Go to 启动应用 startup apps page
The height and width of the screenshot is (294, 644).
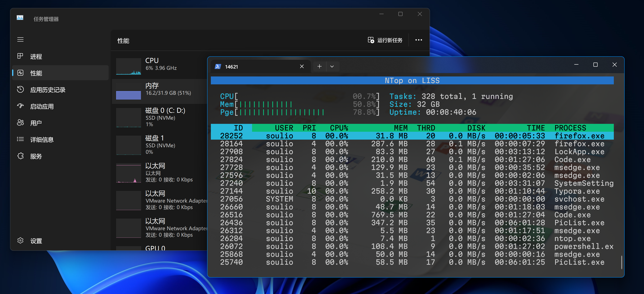pyautogui.click(x=42, y=107)
